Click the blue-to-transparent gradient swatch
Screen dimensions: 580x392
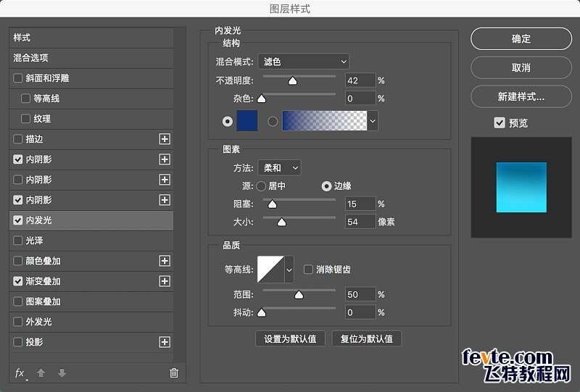pyautogui.click(x=325, y=120)
